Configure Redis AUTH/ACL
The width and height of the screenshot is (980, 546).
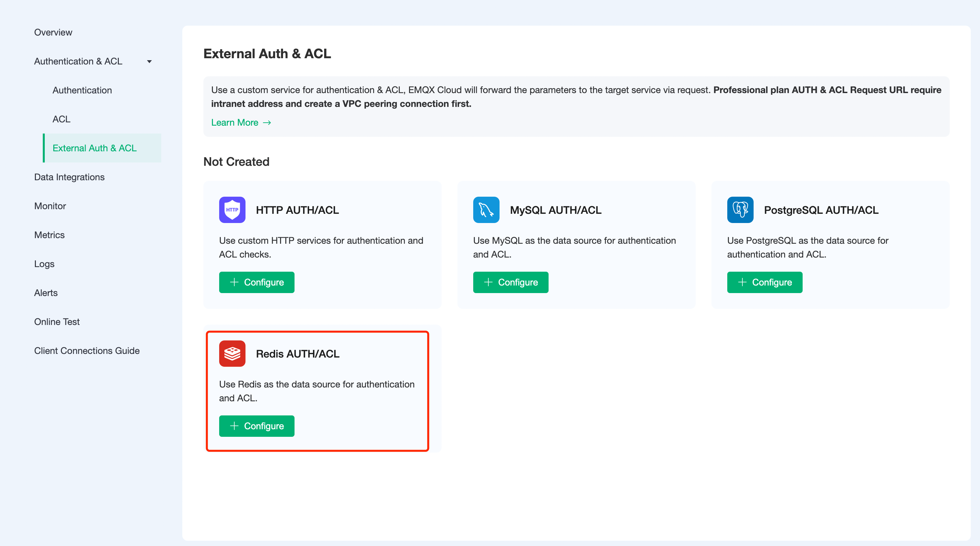(x=256, y=426)
